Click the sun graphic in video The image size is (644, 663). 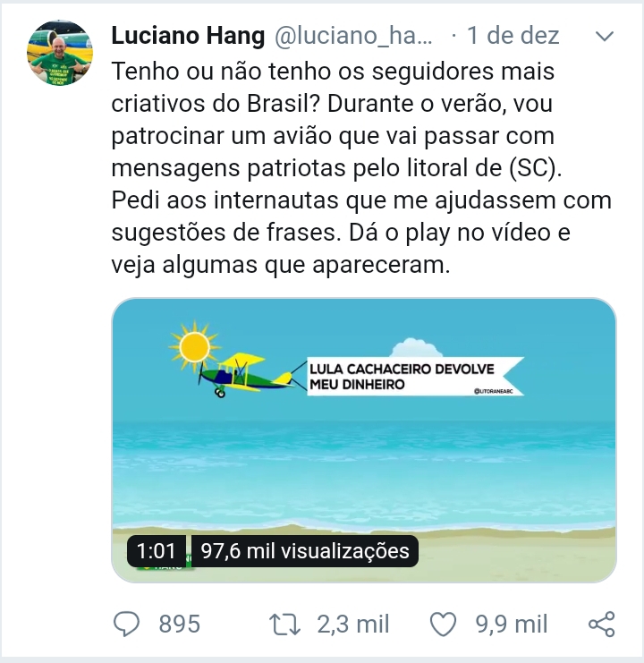click(194, 347)
